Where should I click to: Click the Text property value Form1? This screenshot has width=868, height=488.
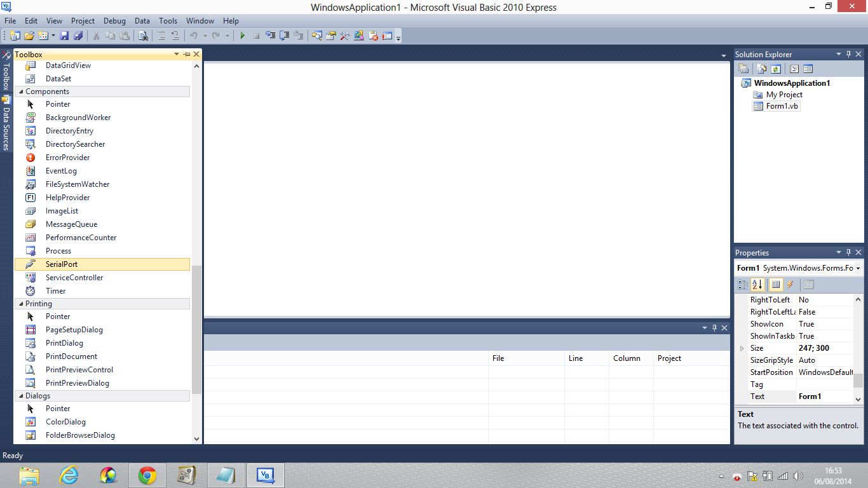825,396
